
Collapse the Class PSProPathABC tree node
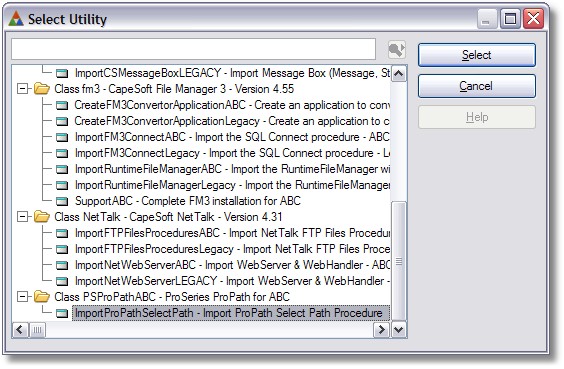pos(22,297)
